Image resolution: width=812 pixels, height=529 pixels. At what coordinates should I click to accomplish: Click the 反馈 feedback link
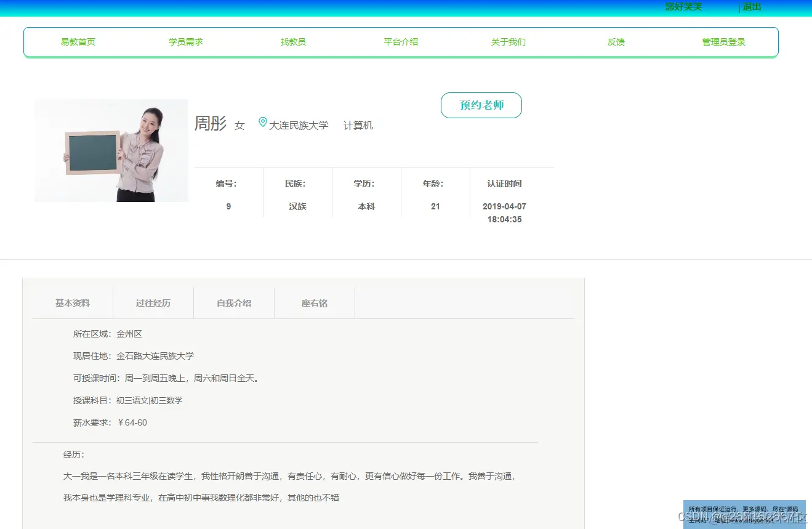[x=616, y=41]
